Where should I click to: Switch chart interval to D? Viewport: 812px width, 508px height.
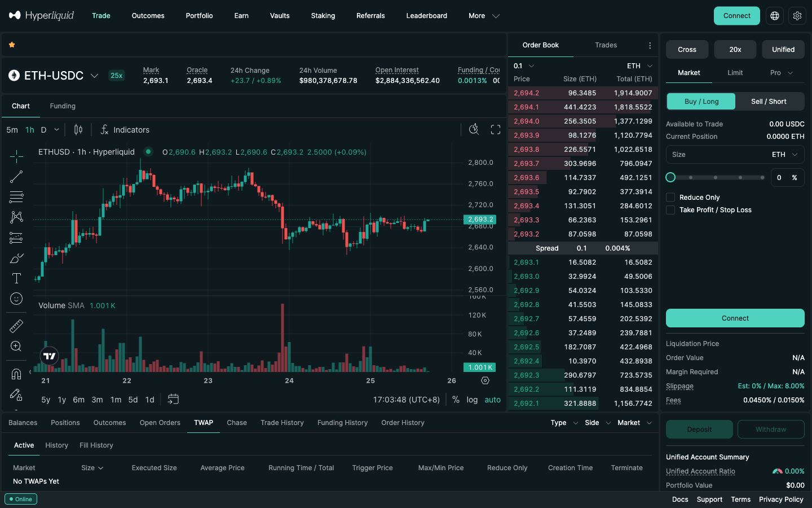click(43, 130)
